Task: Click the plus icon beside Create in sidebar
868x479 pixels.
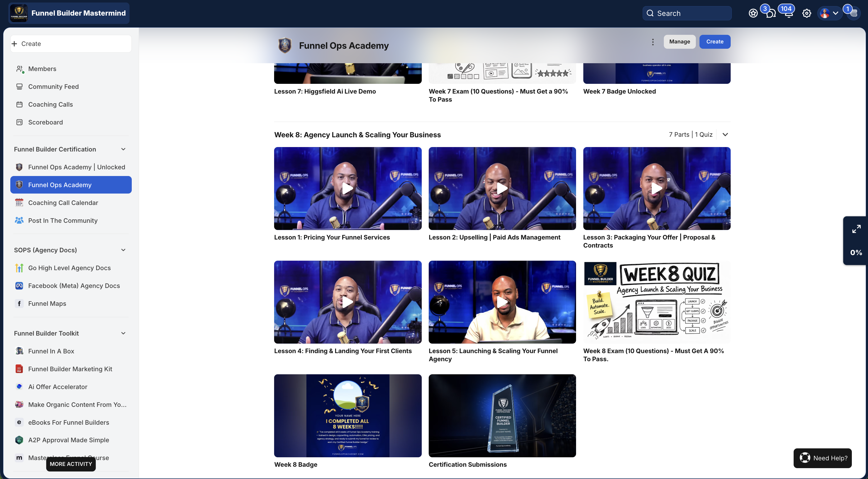Action: (x=14, y=44)
